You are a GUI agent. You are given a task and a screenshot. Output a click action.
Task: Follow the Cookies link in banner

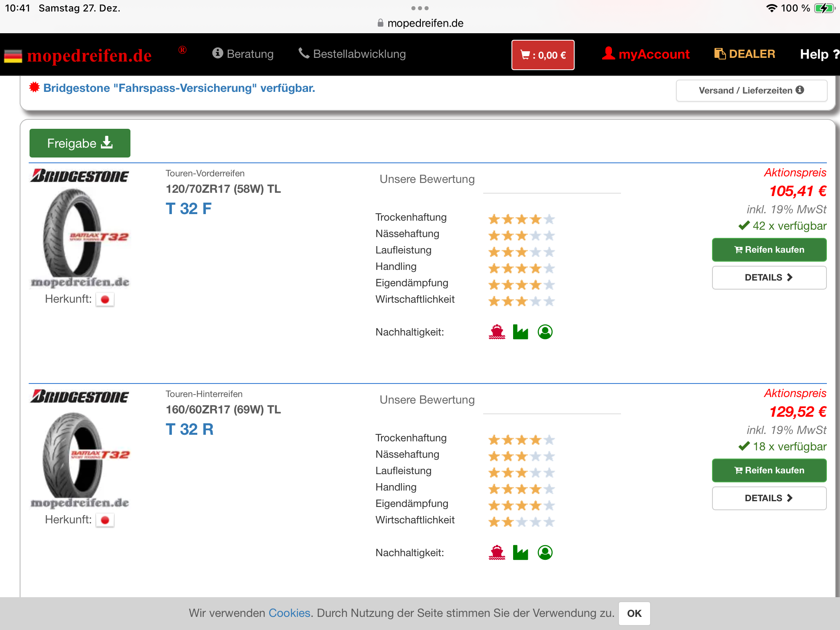[289, 613]
